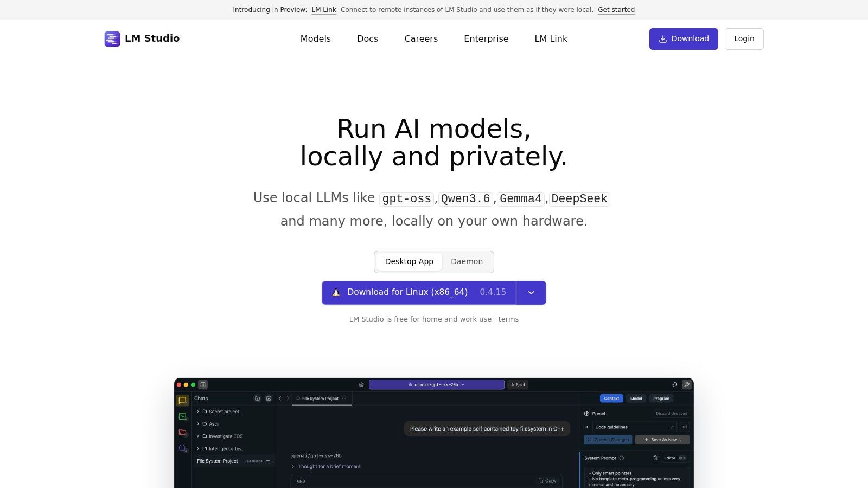Click the gear icon left of model selector
This screenshot has height=488, width=868.
[361, 385]
